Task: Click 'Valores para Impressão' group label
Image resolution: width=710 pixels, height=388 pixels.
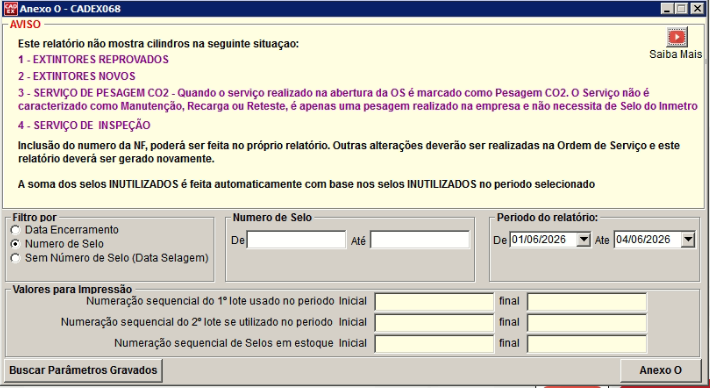Action: pyautogui.click(x=72, y=289)
